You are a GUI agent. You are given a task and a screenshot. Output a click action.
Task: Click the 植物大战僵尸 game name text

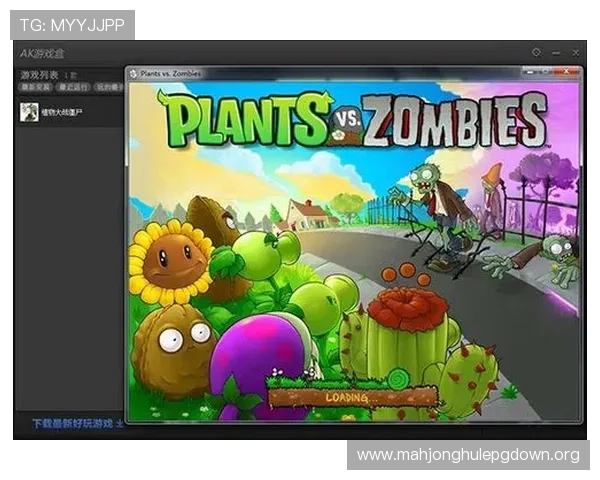click(x=62, y=113)
